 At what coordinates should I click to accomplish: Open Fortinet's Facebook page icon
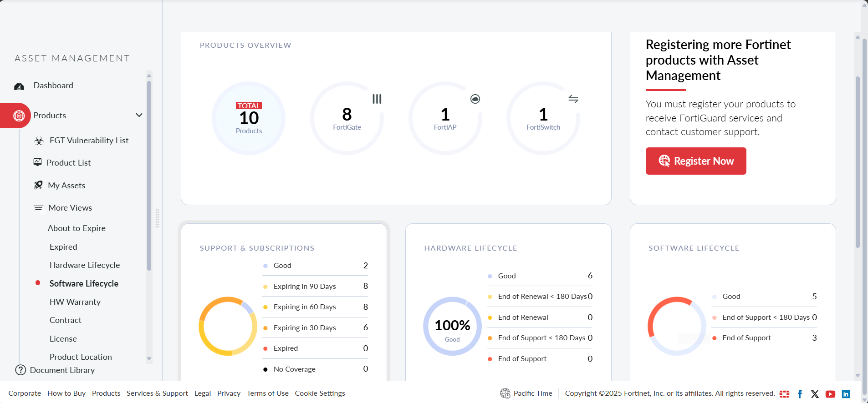coord(800,394)
